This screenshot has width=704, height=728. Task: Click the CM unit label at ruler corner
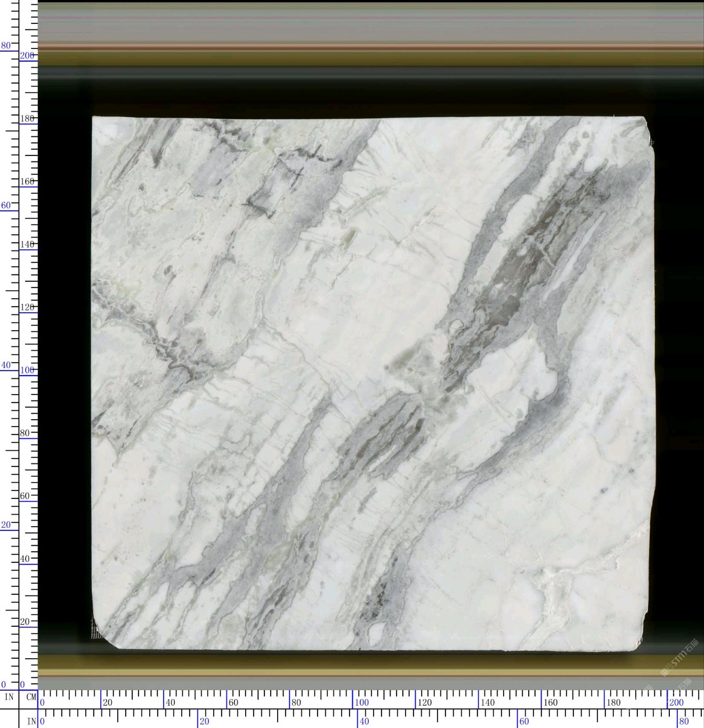pos(31,697)
